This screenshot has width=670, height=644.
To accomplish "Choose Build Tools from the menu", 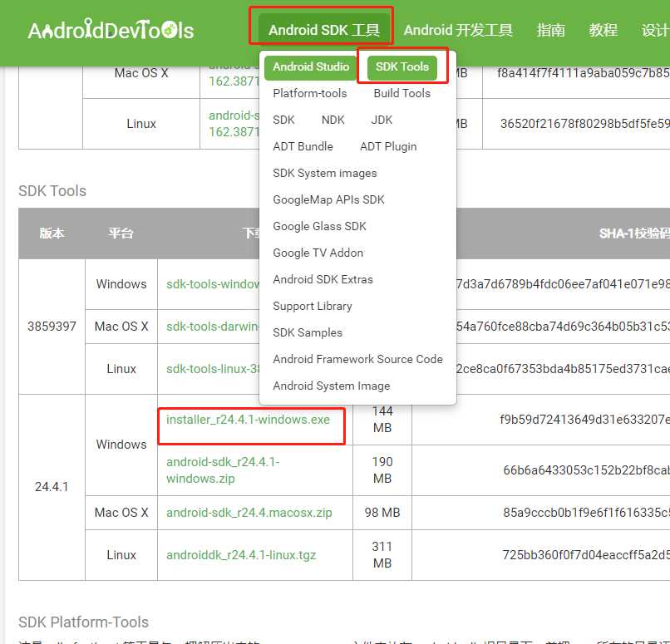I will pyautogui.click(x=402, y=94).
